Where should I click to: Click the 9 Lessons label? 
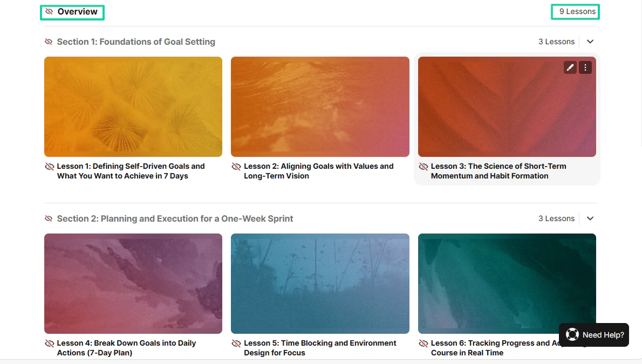[x=577, y=11]
